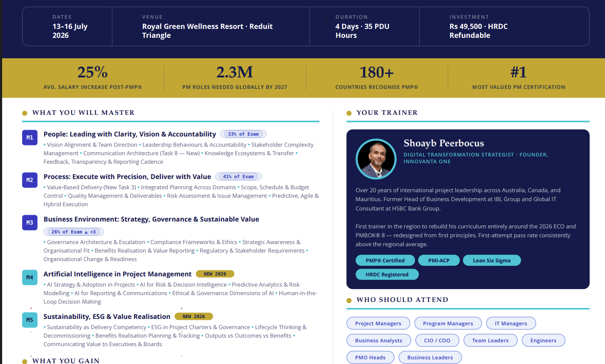Screen dimensions: 605x364
Task: Click the Business Environment module heading
Action: 151,219
